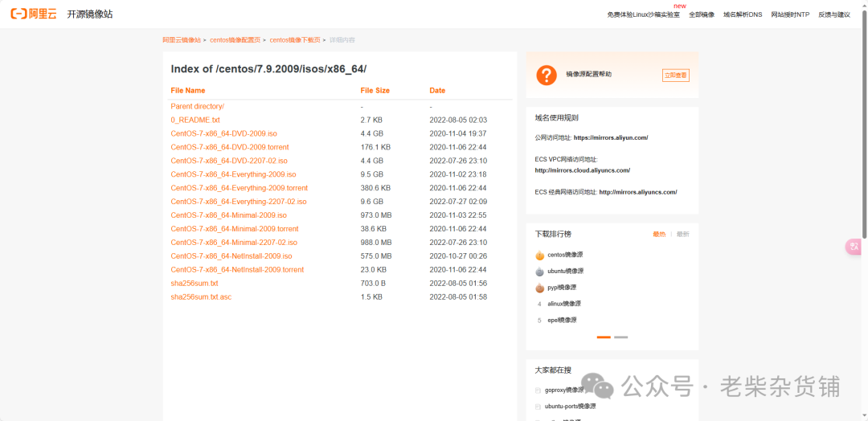Download CentOS-7-x86_64-Minimal-2009.iso
Viewport: 868px width, 421px height.
click(228, 215)
